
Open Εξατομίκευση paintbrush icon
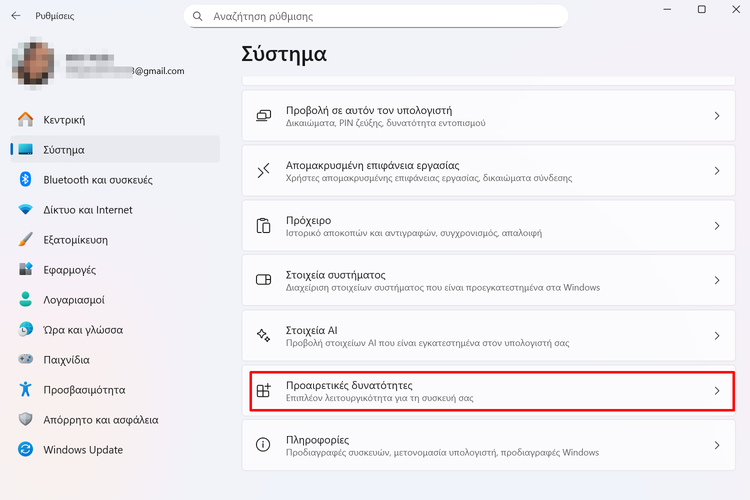point(26,240)
